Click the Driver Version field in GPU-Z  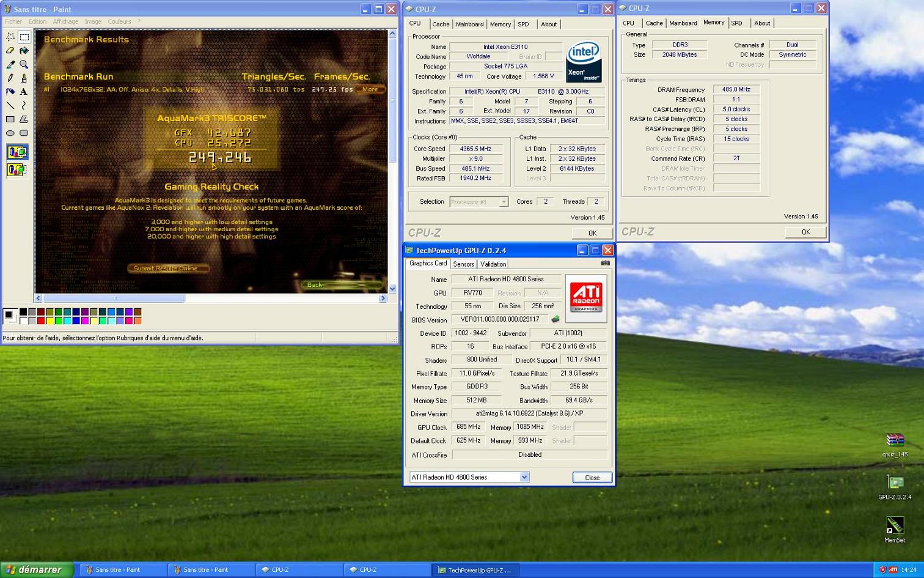(x=530, y=413)
